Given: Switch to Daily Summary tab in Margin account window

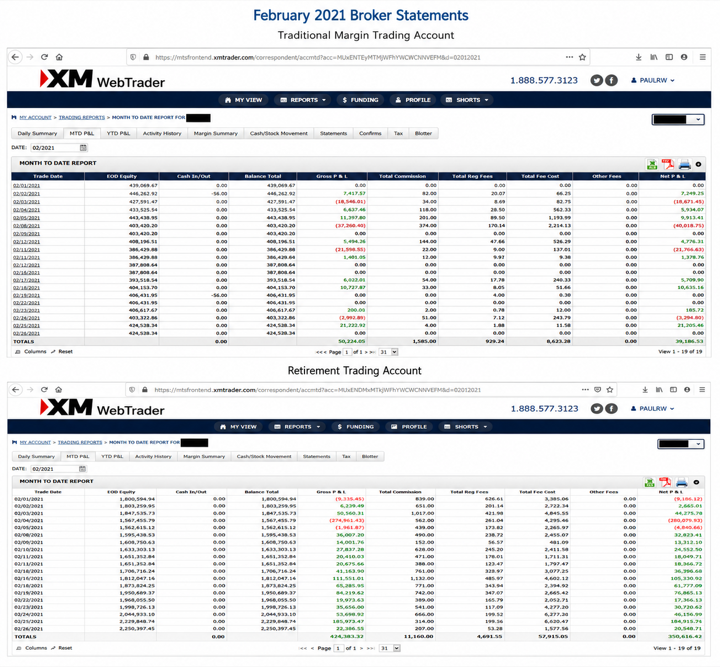Looking at the screenshot, I should [37, 134].
